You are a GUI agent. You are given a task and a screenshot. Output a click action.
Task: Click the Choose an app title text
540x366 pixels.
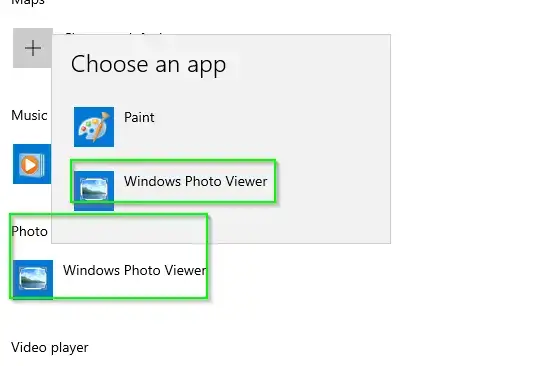point(148,65)
